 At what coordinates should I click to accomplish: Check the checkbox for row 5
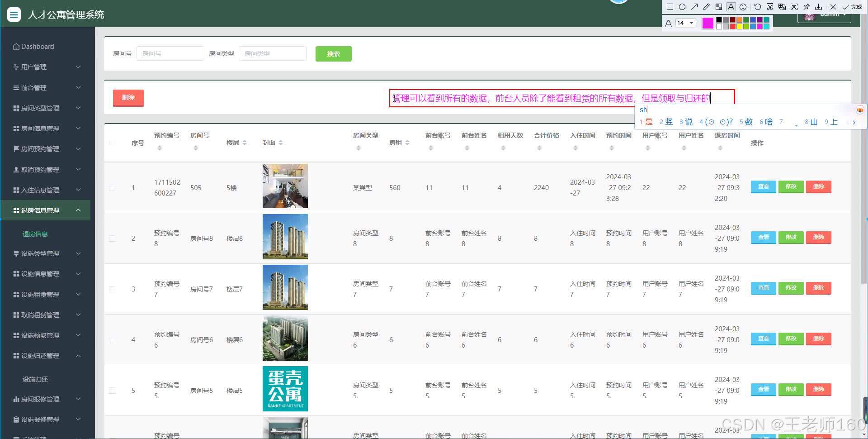point(112,391)
